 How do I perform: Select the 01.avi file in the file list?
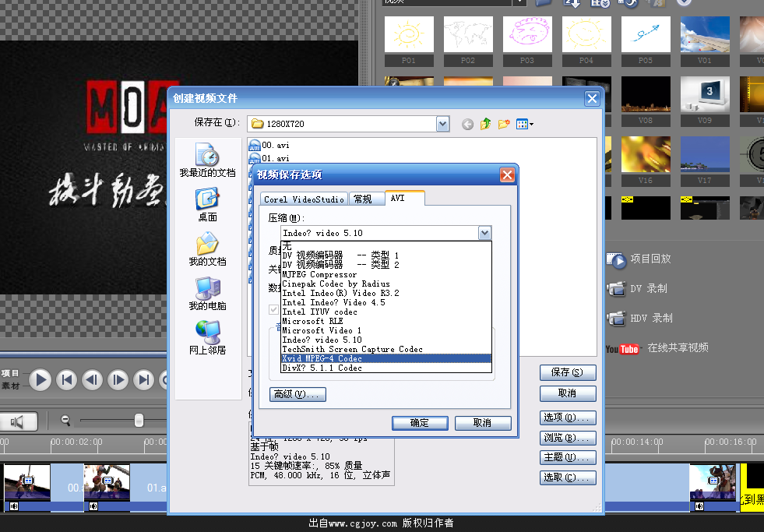269,158
